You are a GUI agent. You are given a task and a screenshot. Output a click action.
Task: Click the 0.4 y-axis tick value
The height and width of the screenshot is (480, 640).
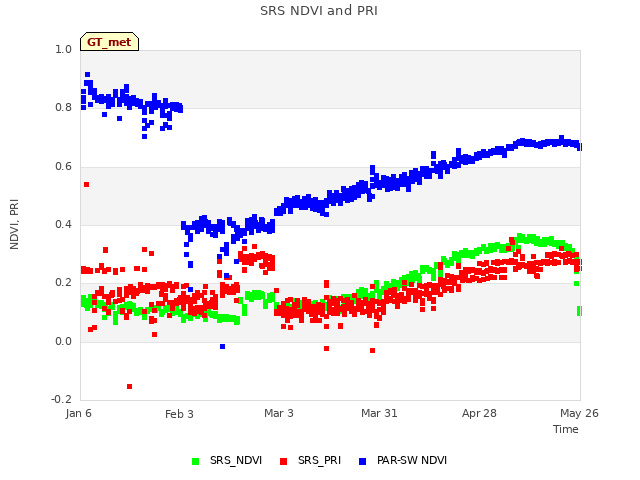tap(63, 224)
